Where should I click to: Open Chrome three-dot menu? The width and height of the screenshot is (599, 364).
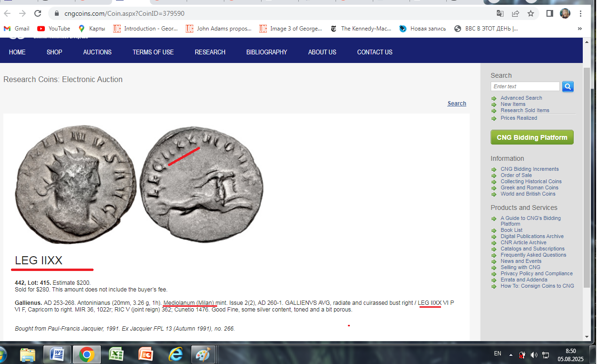click(x=581, y=13)
